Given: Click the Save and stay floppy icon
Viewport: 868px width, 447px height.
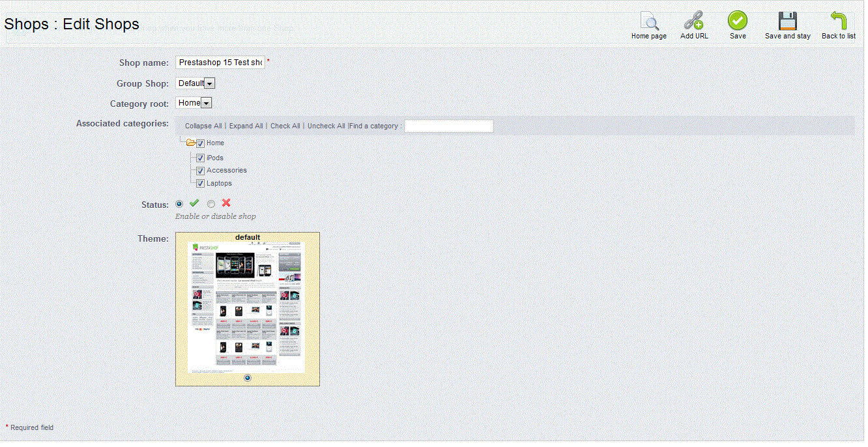Looking at the screenshot, I should pyautogui.click(x=788, y=22).
